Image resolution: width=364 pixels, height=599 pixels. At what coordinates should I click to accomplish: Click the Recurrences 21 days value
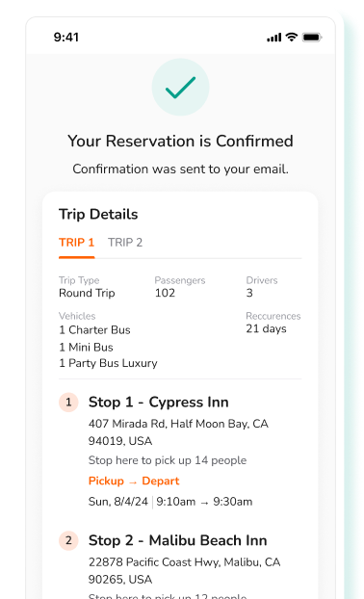266,328
